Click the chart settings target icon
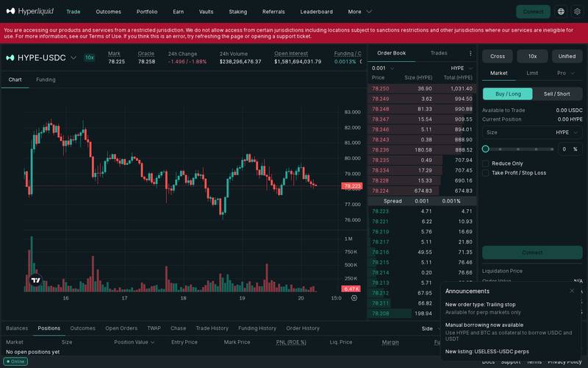This screenshot has height=368, width=588. [354, 298]
